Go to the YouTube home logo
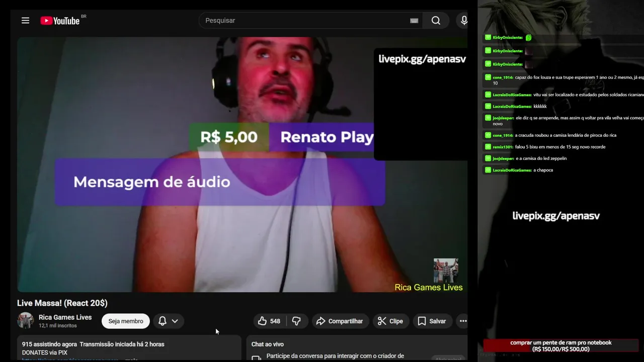 [60, 21]
